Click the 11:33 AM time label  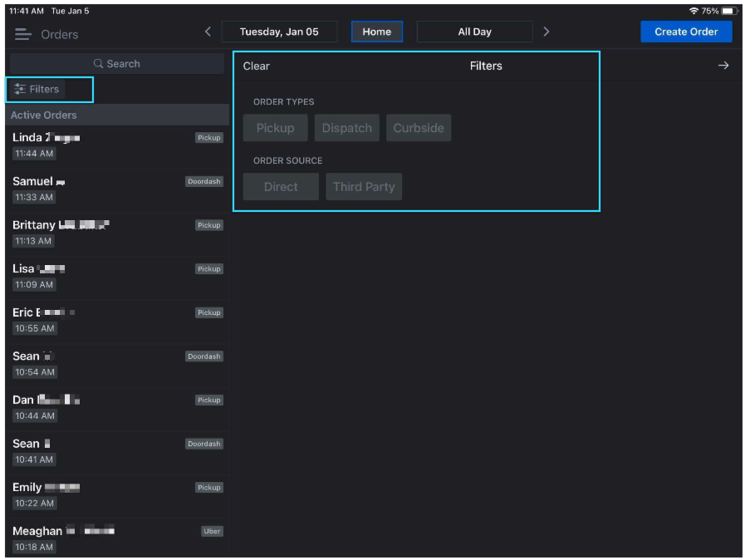pyautogui.click(x=34, y=197)
